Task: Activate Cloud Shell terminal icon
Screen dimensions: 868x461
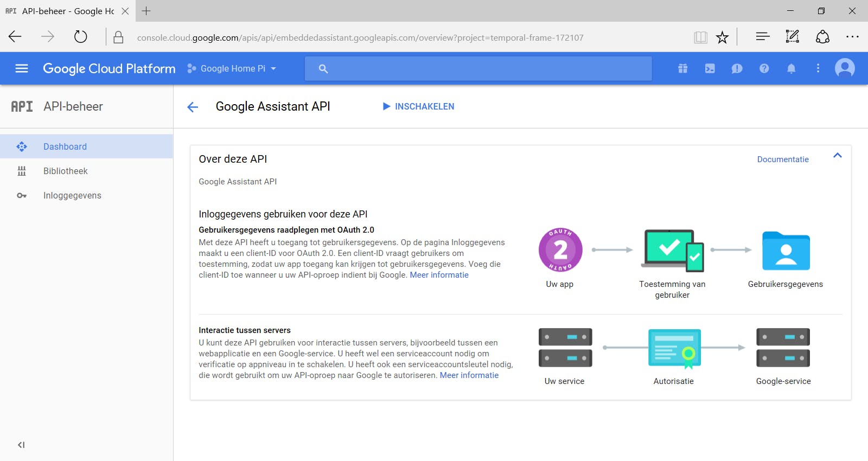Action: point(710,68)
